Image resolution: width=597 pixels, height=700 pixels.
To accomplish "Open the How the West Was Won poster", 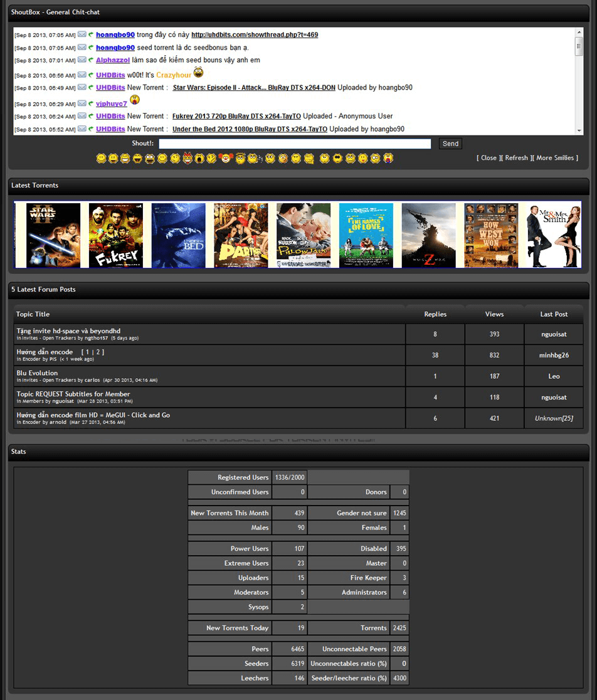I will 491,235.
